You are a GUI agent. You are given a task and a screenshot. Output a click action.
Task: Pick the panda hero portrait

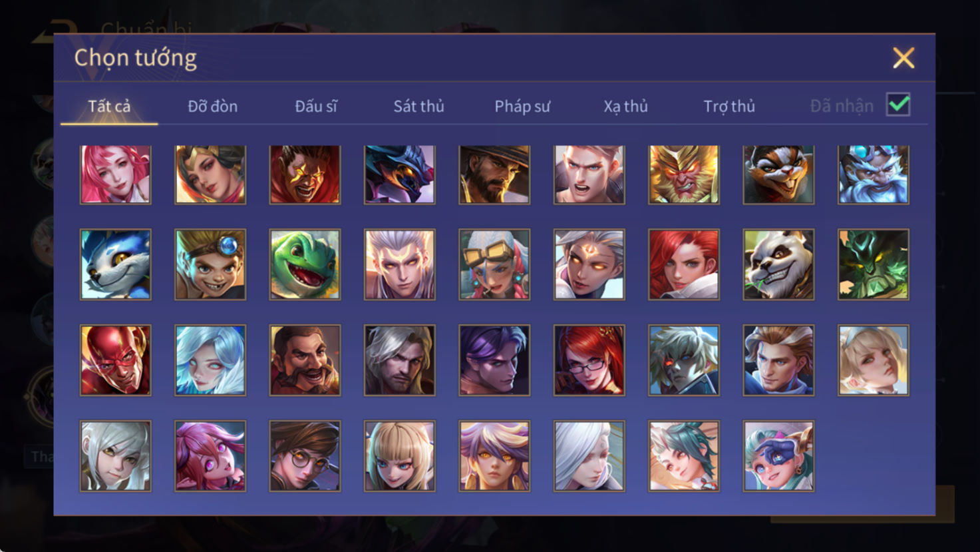click(778, 264)
